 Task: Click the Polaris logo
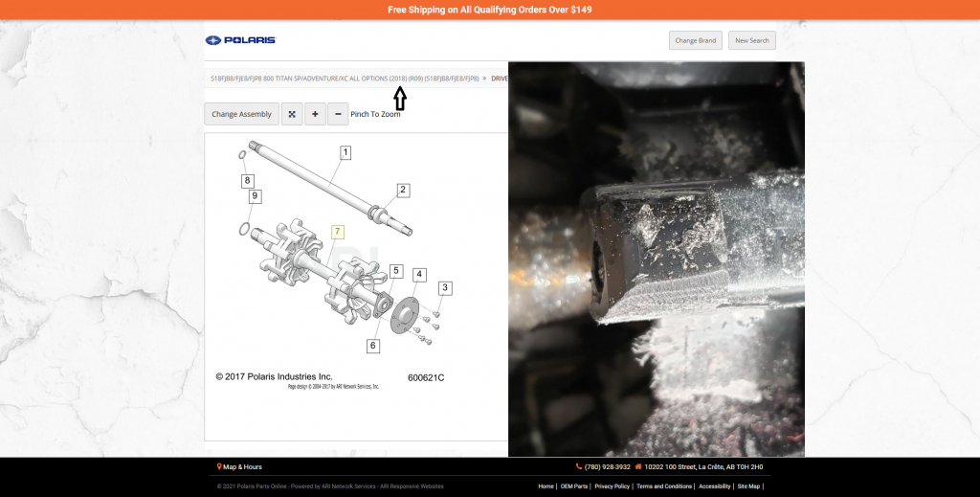click(240, 40)
